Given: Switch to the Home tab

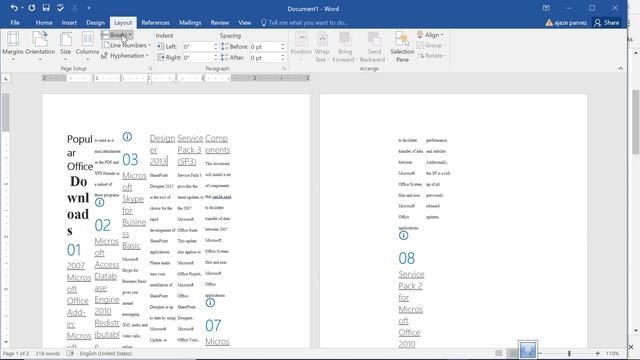Looking at the screenshot, I should [44, 22].
